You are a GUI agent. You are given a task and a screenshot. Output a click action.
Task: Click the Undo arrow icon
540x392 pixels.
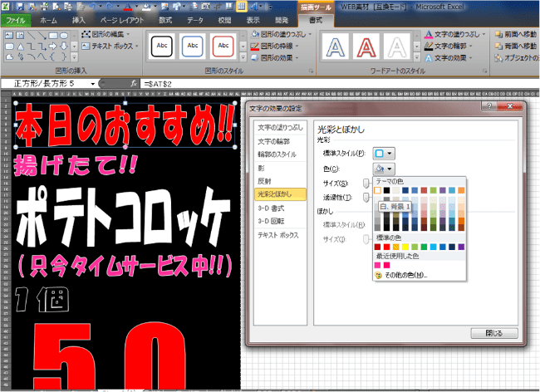(x=93, y=6)
